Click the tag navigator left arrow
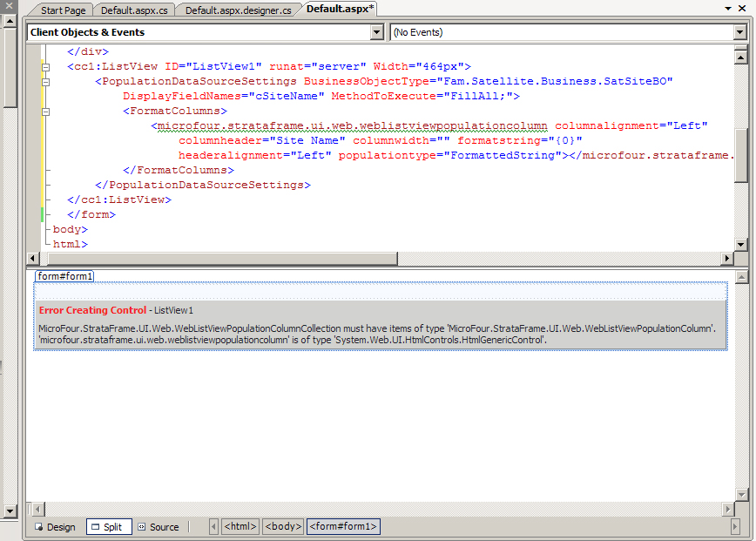Screen dimensions: 756x541 pos(214,527)
